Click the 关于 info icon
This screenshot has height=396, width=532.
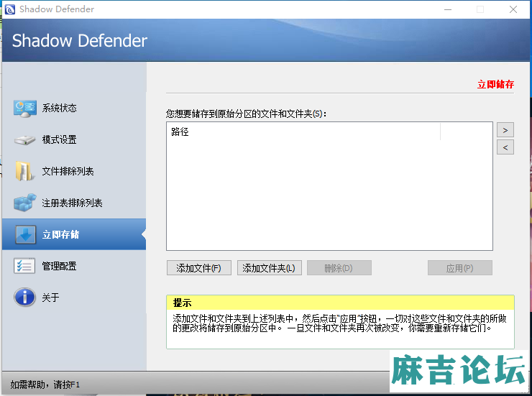point(24,298)
